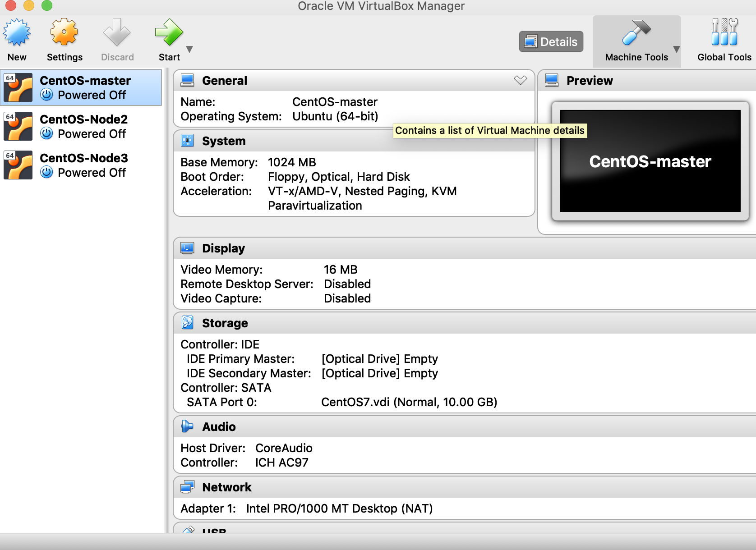Select the CentOS-master virtual machine

[x=81, y=87]
